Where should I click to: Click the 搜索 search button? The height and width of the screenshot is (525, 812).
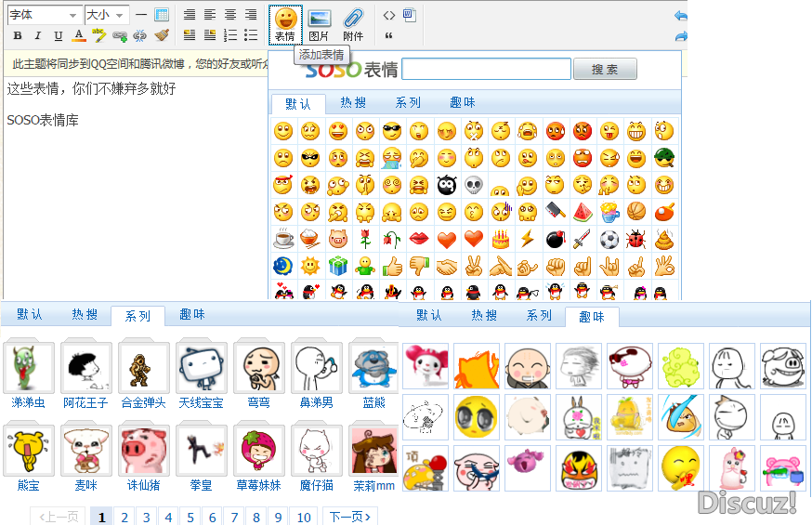click(605, 69)
